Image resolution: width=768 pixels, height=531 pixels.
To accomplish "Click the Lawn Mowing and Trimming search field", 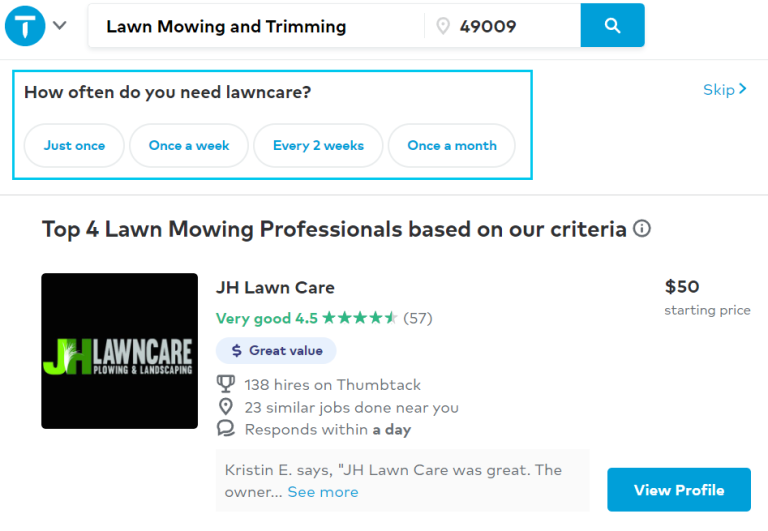I will [x=256, y=26].
